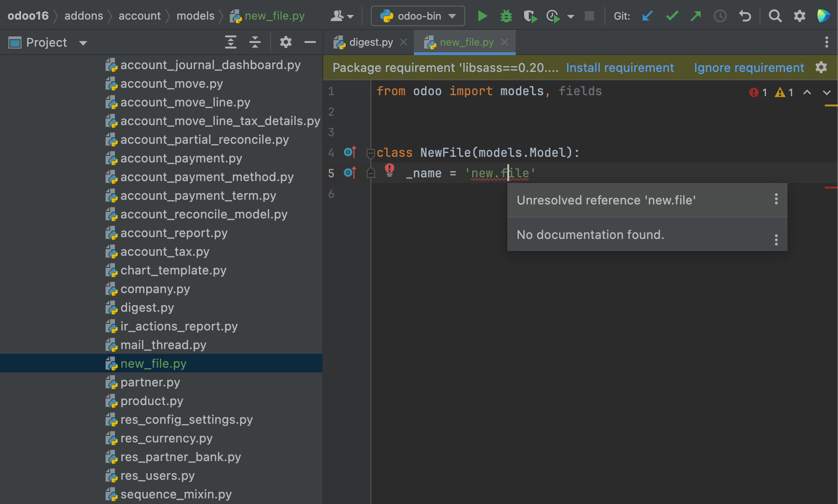The image size is (838, 504).
Task: Open the Code With Me user menu
Action: click(x=342, y=16)
